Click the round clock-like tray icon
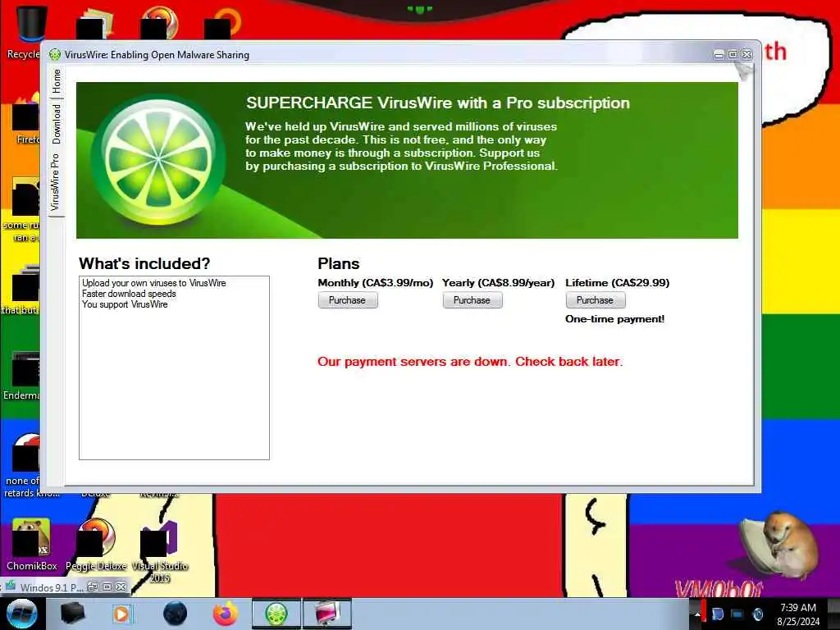The image size is (840, 630). pos(757,614)
